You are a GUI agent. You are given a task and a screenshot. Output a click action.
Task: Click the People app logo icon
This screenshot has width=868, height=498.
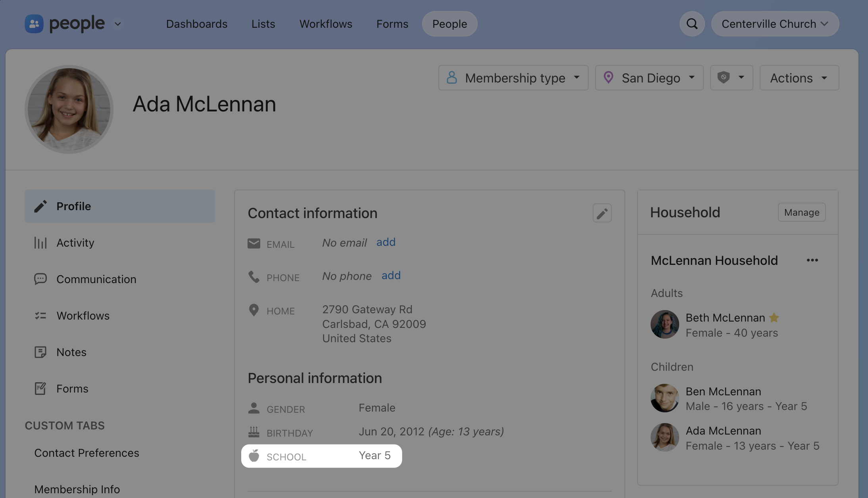[34, 24]
